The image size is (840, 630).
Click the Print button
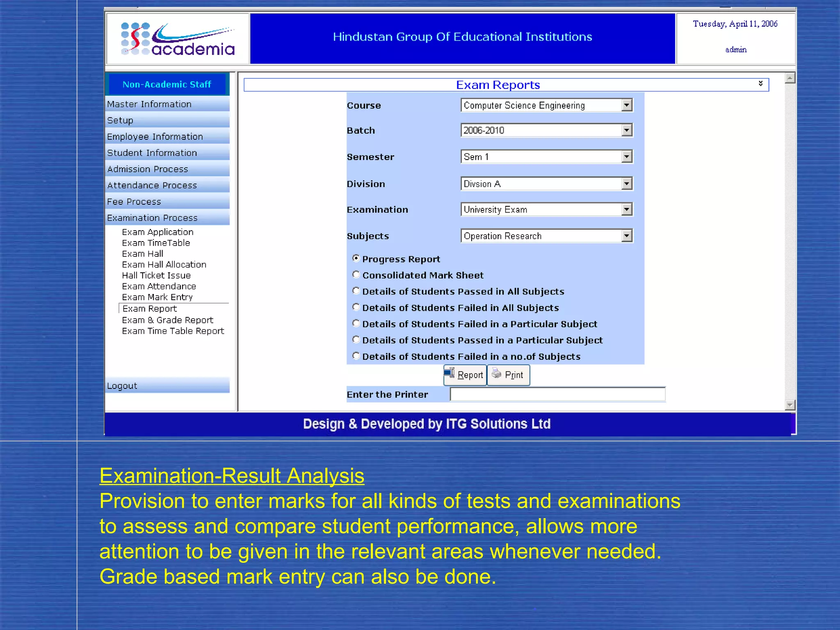(508, 375)
